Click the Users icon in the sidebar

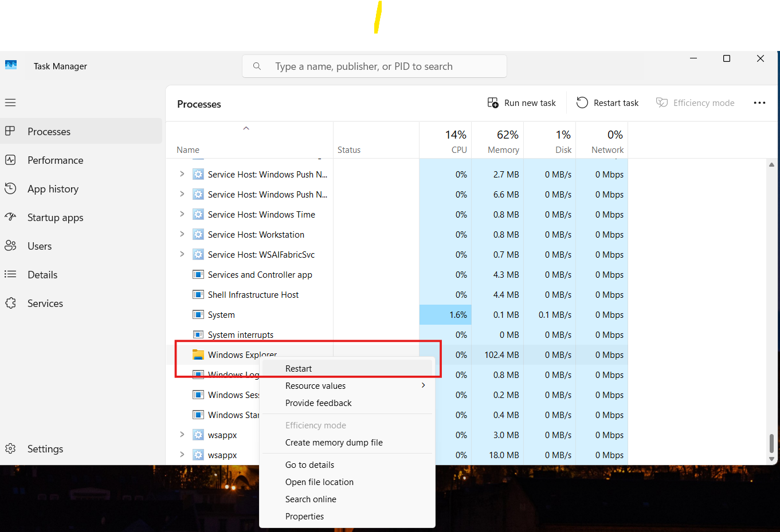point(10,246)
